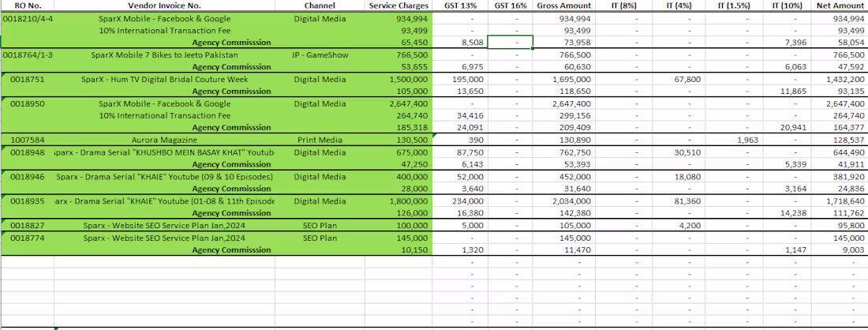
Task: Select RO number 0018935
Action: pos(27,201)
